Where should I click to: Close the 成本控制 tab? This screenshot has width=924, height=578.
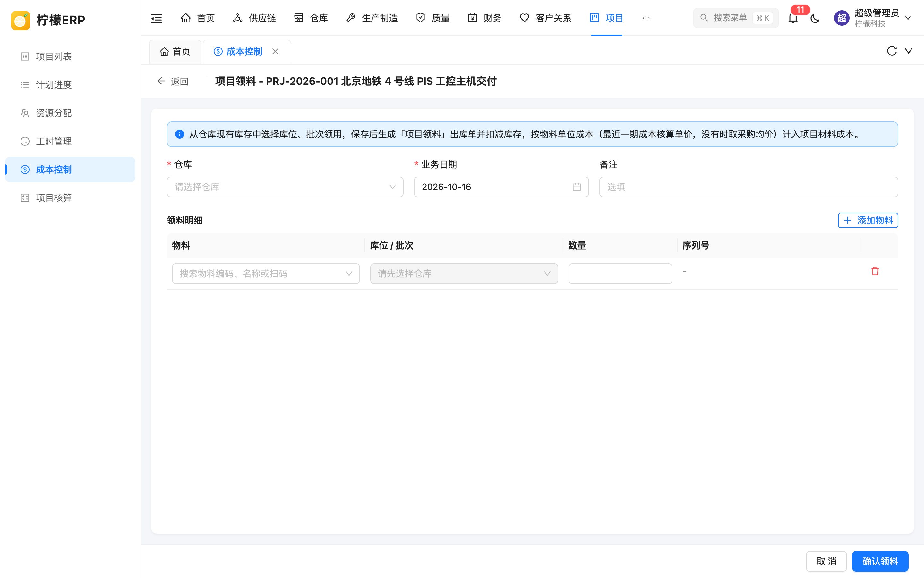point(275,51)
